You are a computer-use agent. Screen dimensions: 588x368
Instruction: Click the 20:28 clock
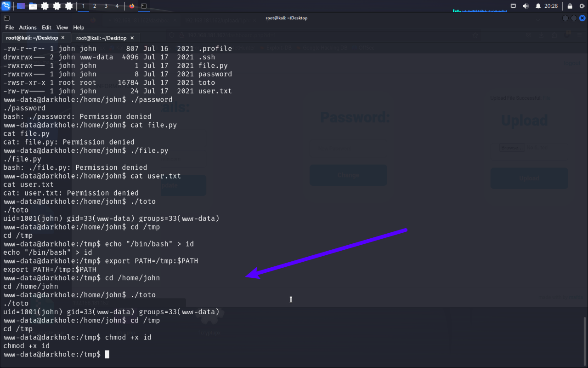coord(551,6)
